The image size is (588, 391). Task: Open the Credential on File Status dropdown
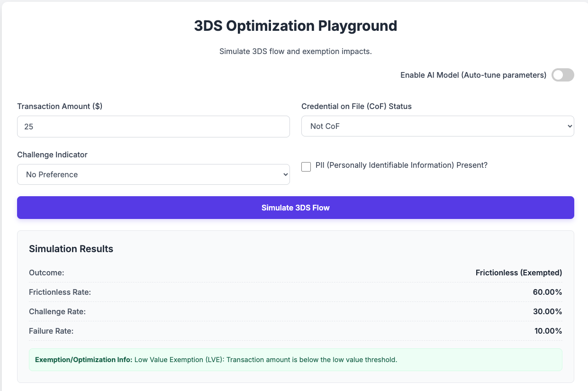pos(437,126)
